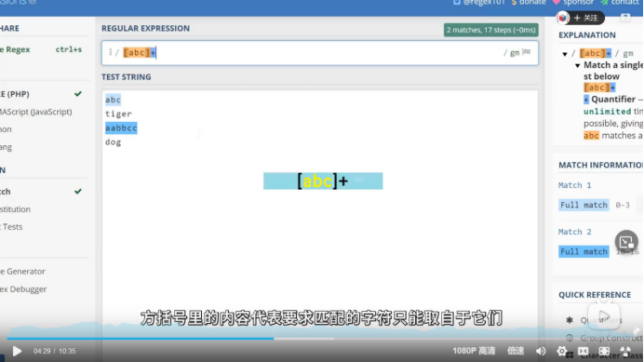Click the video progress bar
This screenshot has height=362, width=644.
[322, 339]
